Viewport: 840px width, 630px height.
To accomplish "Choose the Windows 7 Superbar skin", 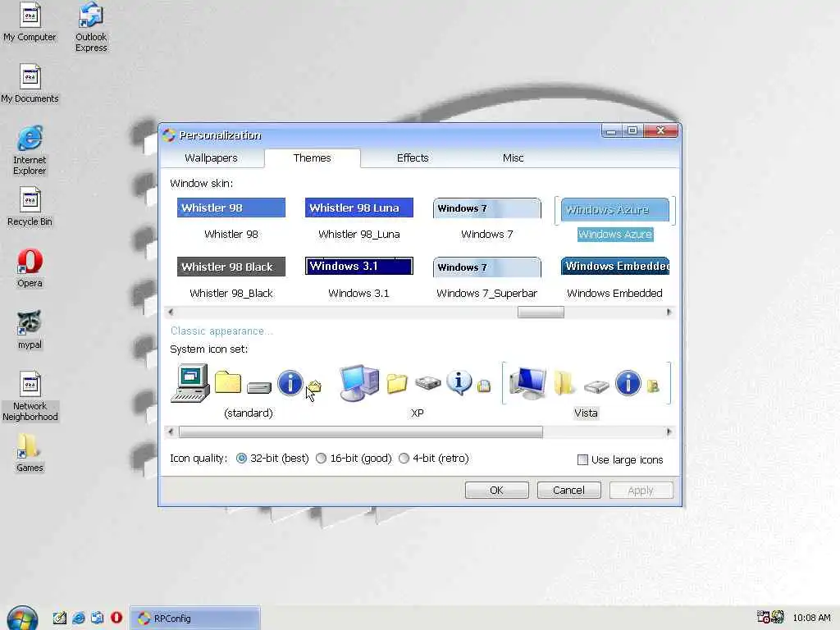I will [x=487, y=279].
